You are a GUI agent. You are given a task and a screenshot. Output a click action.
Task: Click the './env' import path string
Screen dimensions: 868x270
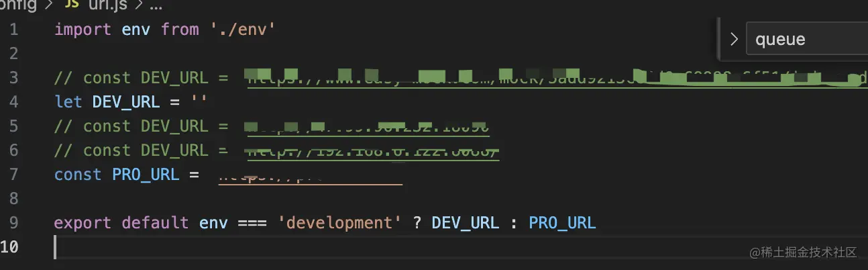[x=242, y=30]
